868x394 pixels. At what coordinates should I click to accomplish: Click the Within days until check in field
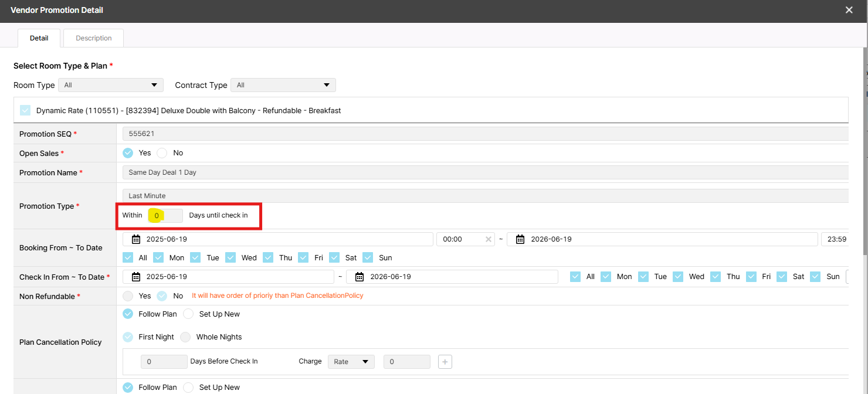coord(165,215)
